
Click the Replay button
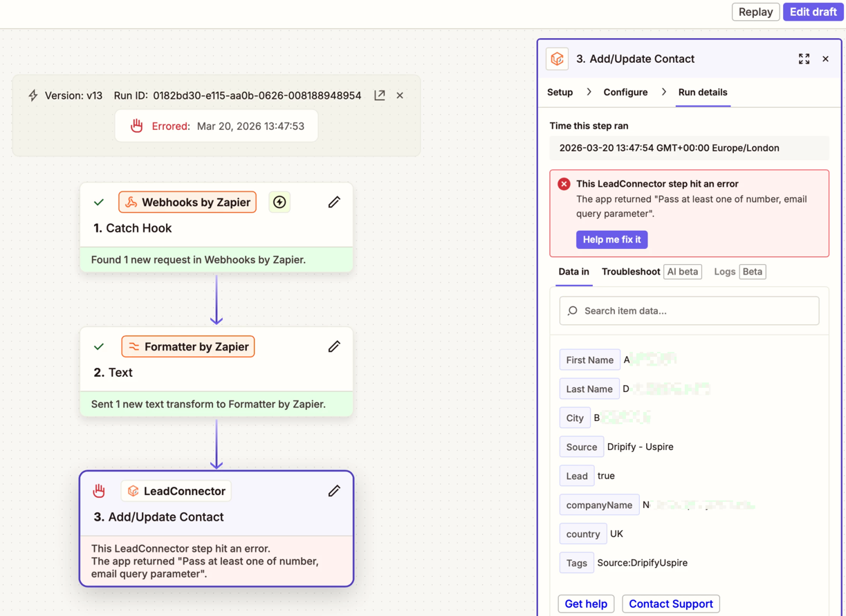(755, 12)
